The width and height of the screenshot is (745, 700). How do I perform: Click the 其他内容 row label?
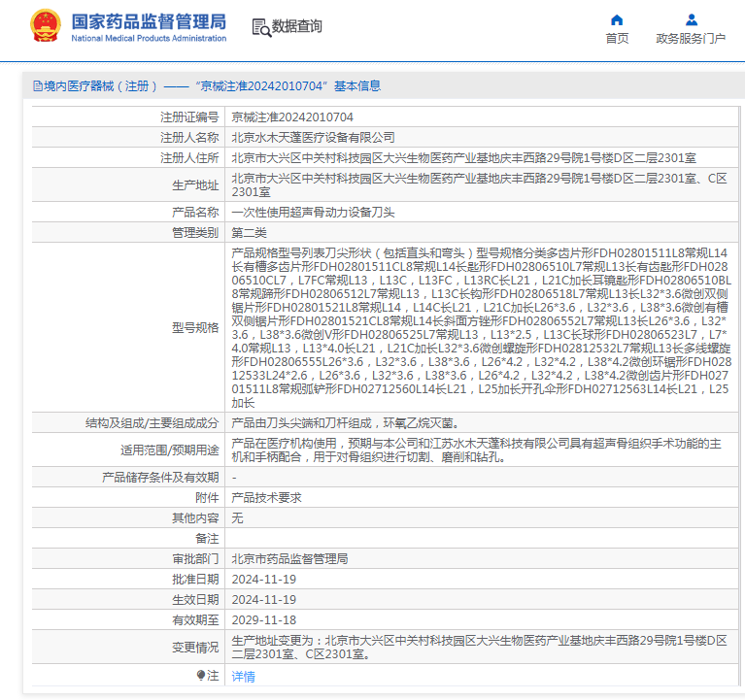195,518
